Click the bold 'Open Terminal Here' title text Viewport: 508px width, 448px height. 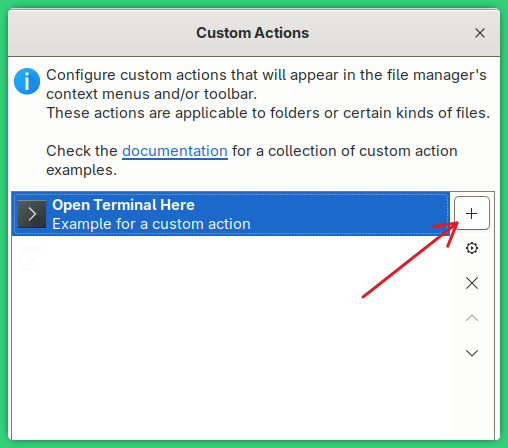pyautogui.click(x=123, y=205)
